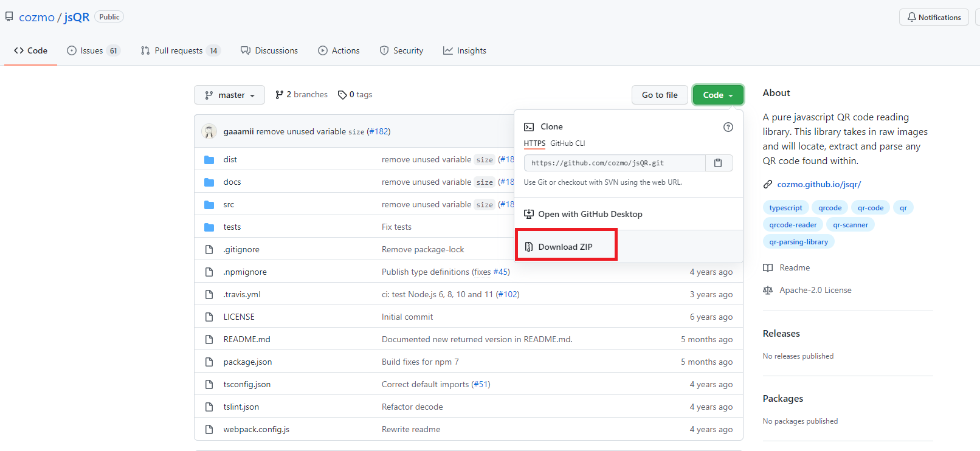This screenshot has width=980, height=451.
Task: Click the Readme book icon
Action: coord(768,268)
